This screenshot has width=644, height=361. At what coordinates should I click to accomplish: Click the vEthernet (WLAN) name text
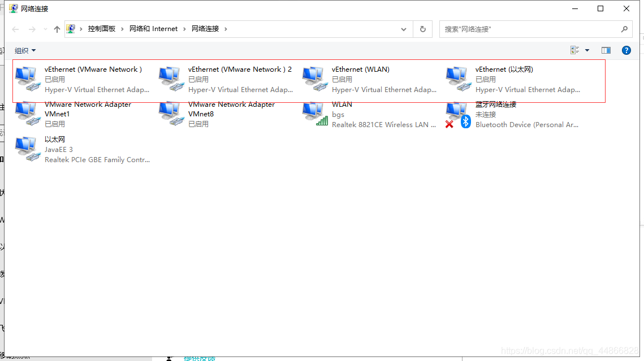[x=361, y=69]
